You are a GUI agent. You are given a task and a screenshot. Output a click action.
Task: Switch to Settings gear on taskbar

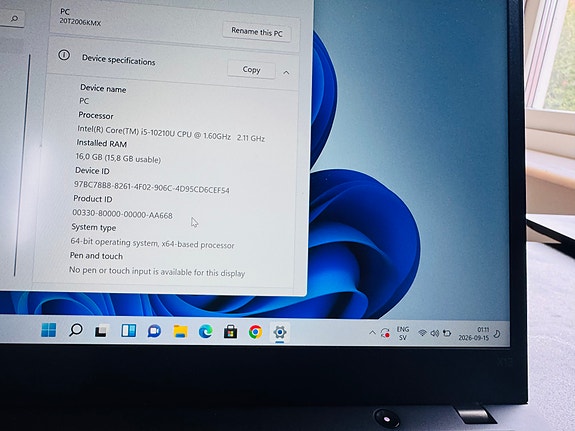pos(280,333)
